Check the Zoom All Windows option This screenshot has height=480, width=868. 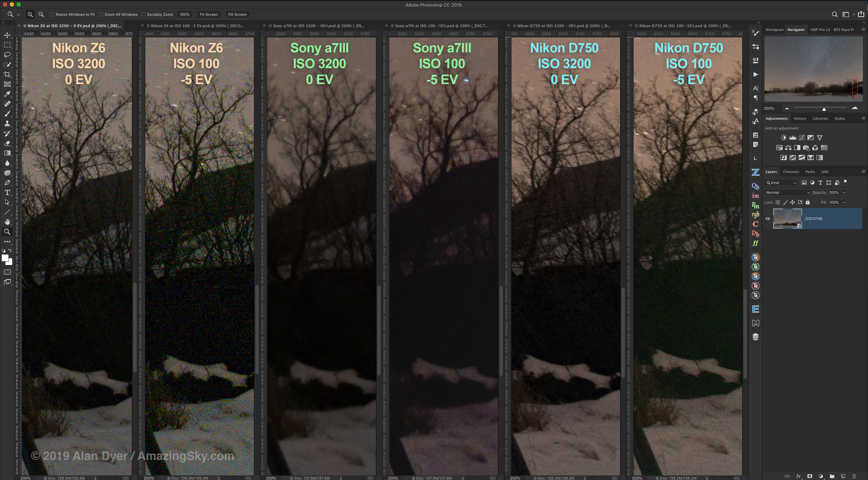coord(101,14)
